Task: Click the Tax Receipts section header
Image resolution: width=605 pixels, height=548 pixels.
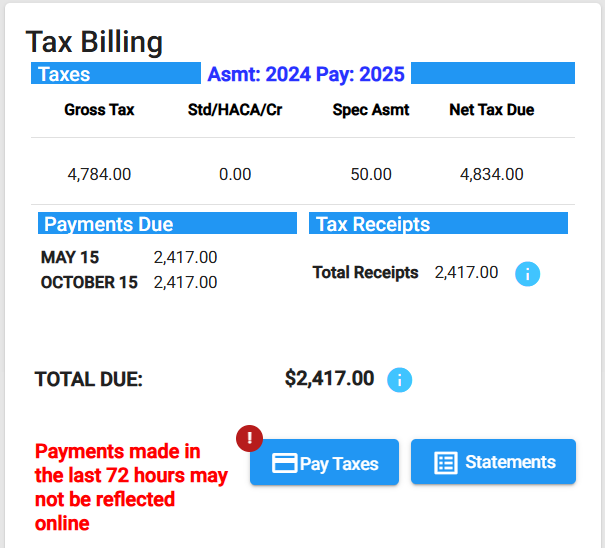Action: [438, 224]
